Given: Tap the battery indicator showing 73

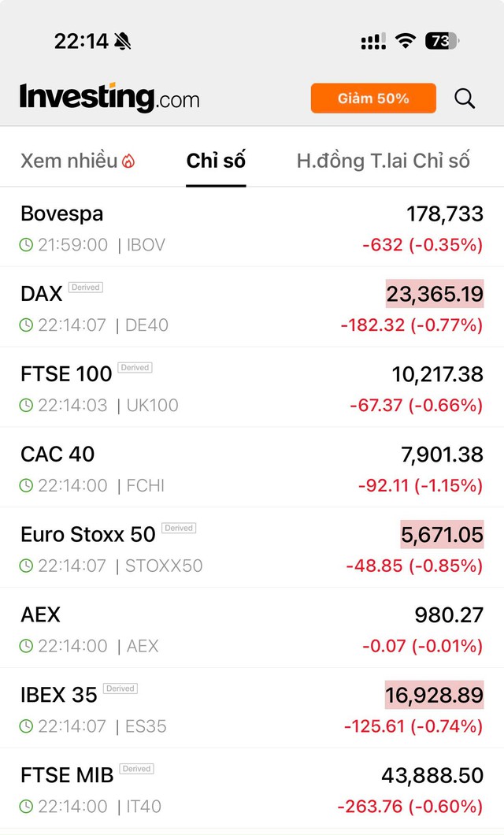Looking at the screenshot, I should (442, 40).
